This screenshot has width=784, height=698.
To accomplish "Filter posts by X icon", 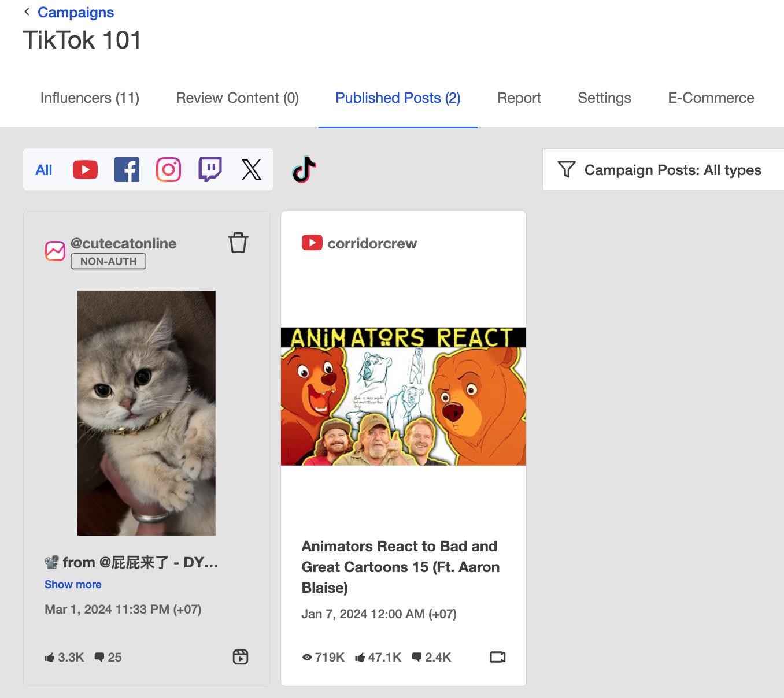I will click(252, 169).
